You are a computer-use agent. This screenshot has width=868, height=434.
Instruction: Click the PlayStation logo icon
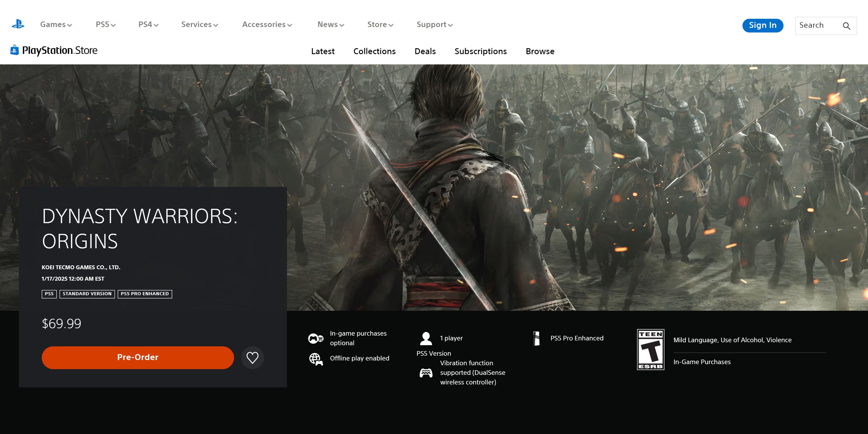(18, 24)
